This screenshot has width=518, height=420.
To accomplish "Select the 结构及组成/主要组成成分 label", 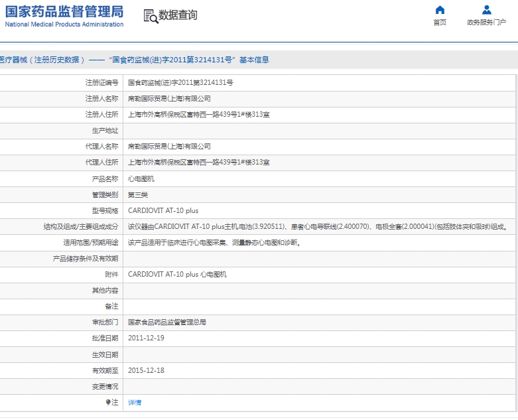I will pyautogui.click(x=81, y=227).
